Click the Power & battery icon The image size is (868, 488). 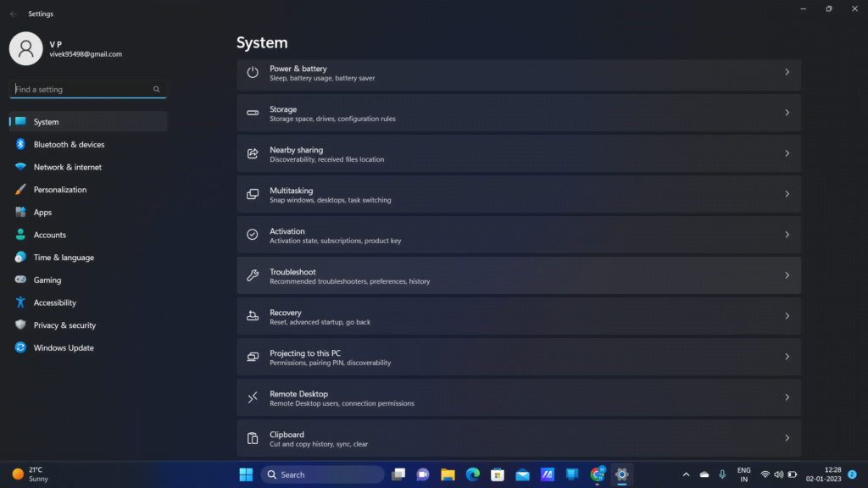[x=253, y=72]
